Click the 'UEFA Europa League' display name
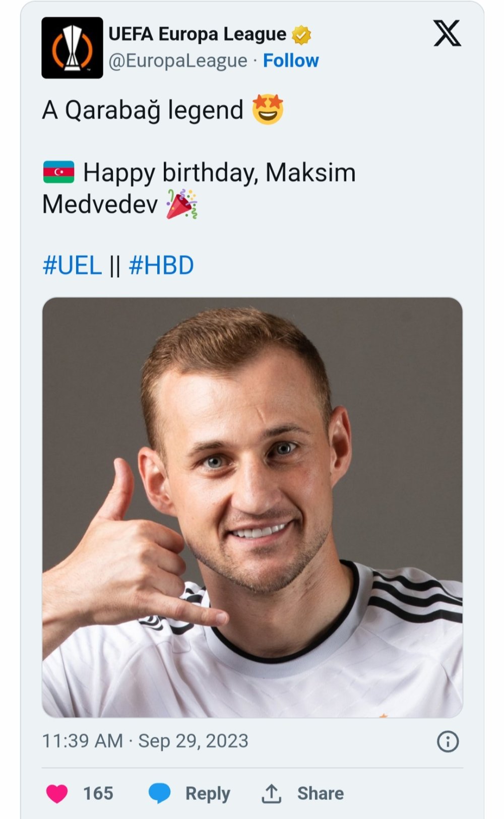The height and width of the screenshot is (819, 504). coord(197,34)
